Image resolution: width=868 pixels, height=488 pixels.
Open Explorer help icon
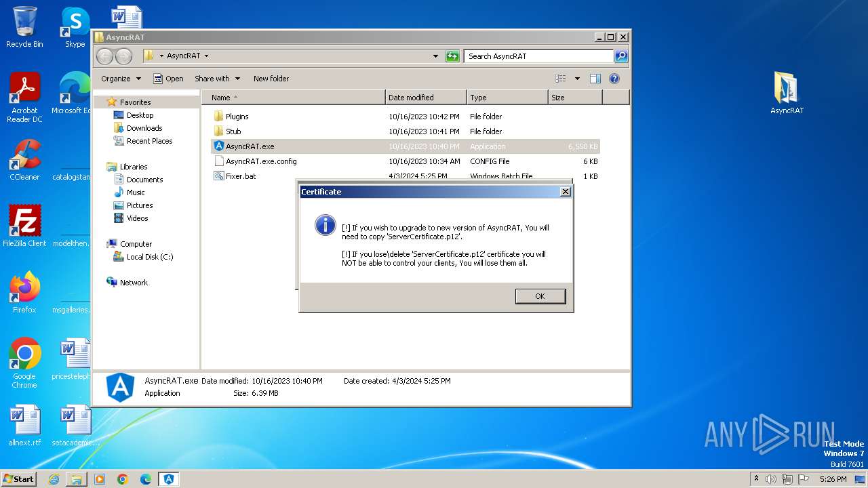tap(614, 79)
